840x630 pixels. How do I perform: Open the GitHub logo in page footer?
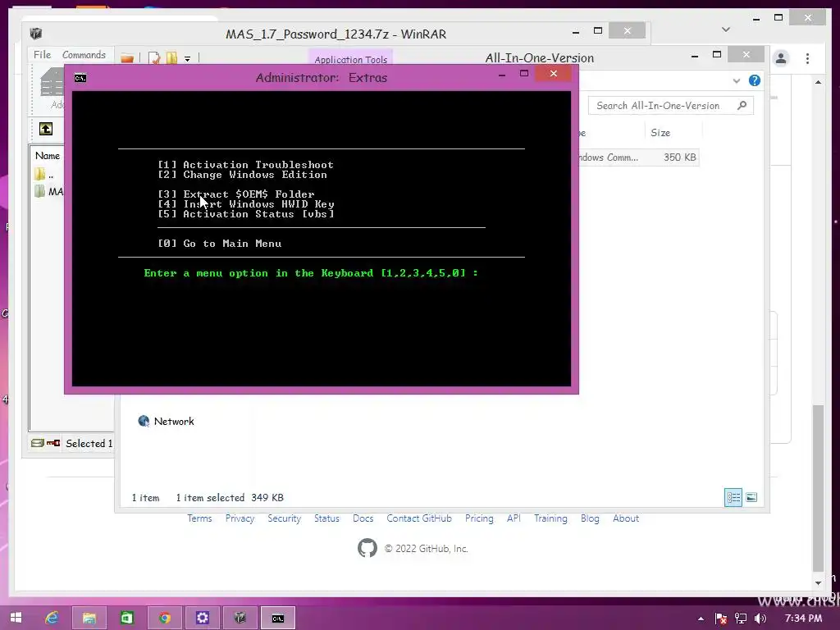(367, 548)
